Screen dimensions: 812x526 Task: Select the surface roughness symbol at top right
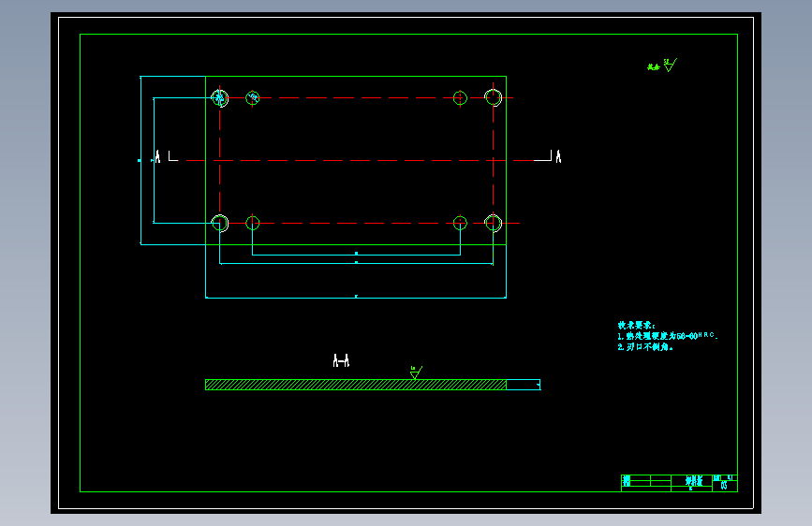pyautogui.click(x=670, y=65)
